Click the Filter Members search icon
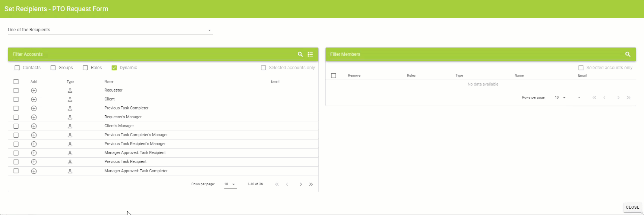This screenshot has width=644, height=215. click(x=628, y=54)
